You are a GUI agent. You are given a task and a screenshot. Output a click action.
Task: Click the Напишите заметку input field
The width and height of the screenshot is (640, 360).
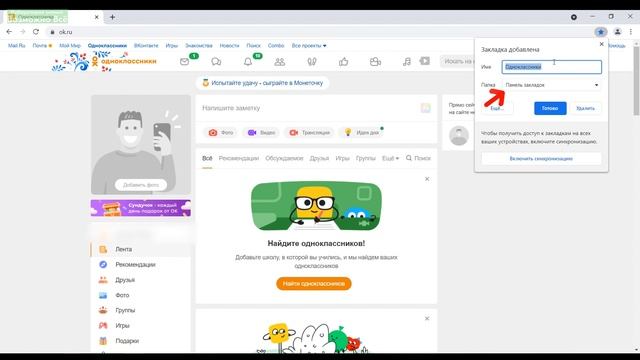308,108
